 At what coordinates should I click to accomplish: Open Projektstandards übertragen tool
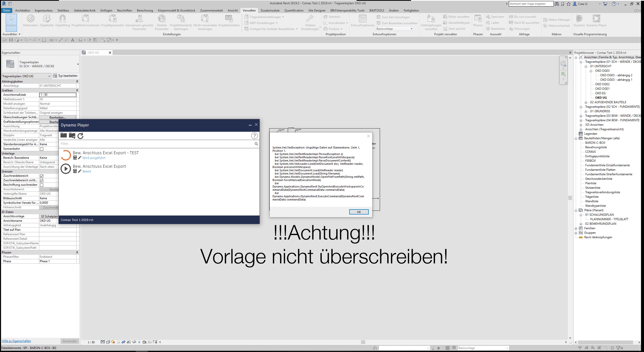pos(181,22)
